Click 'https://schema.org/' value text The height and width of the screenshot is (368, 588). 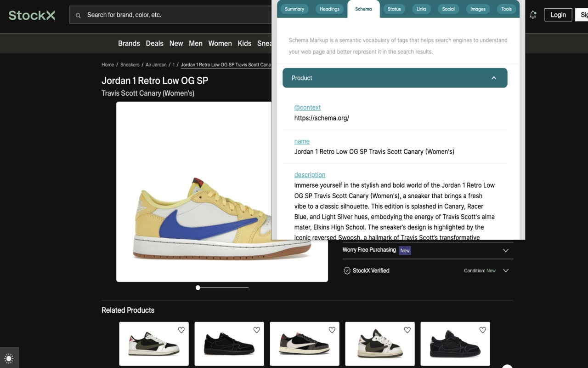pos(322,118)
